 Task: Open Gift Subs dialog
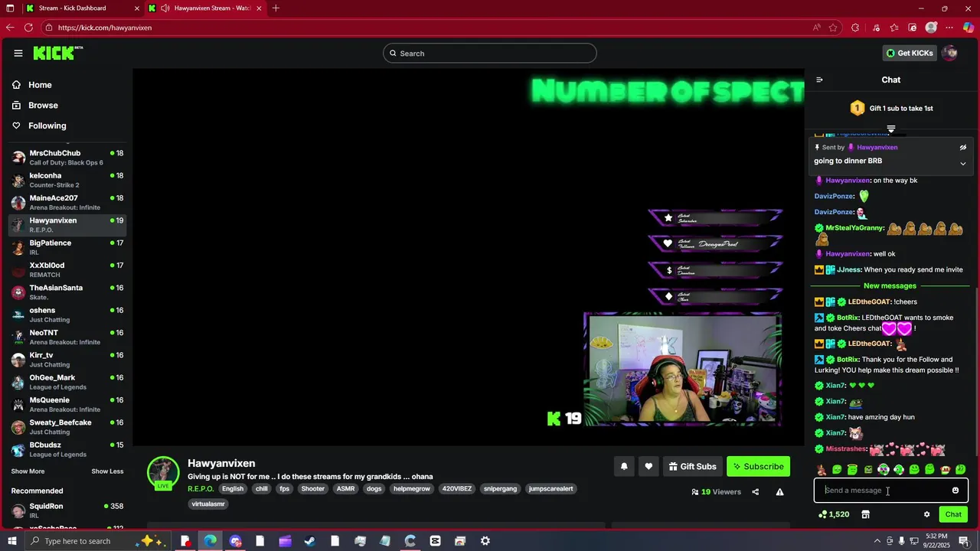coord(692,466)
